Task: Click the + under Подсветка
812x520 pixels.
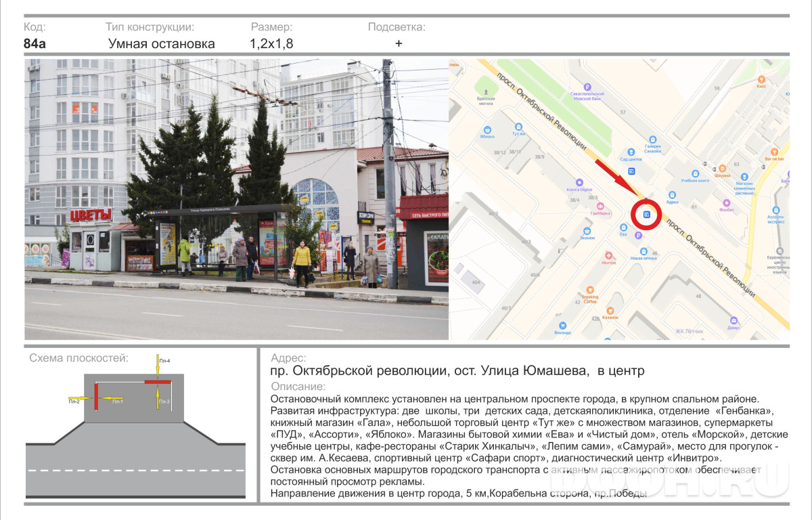Action: pos(399,43)
